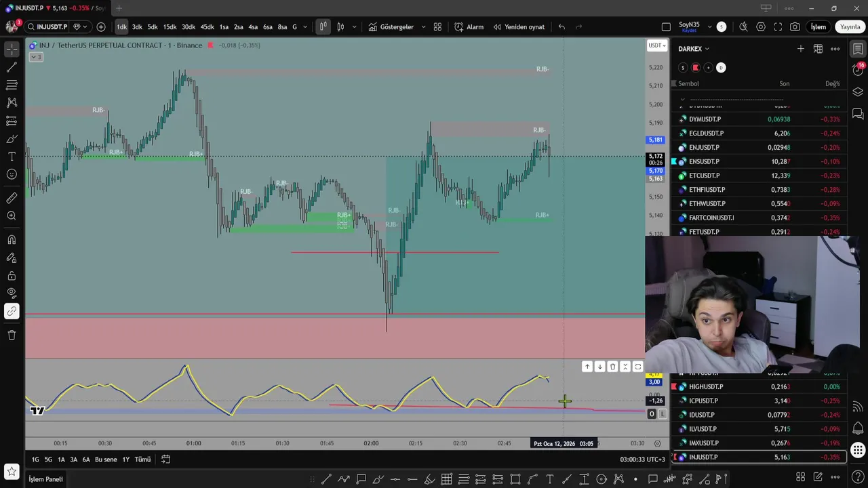The height and width of the screenshot is (488, 868).
Task: Set the date range to 3A
Action: [73, 460]
